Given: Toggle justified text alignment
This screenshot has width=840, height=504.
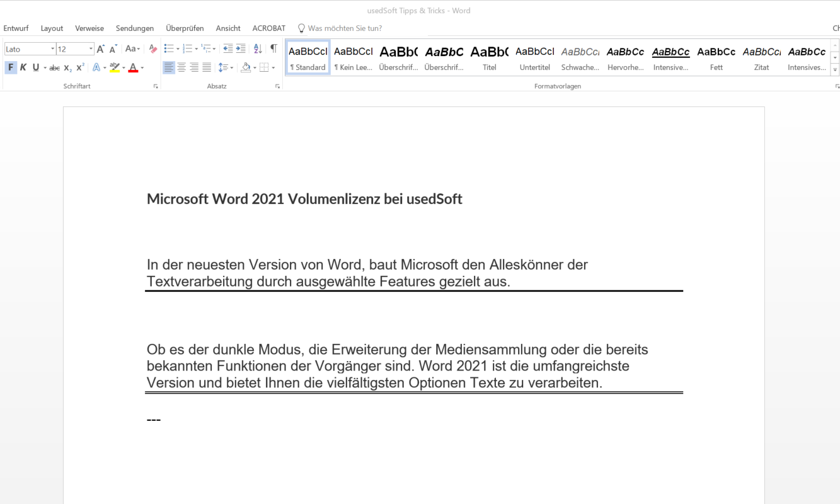Looking at the screenshot, I should click(207, 67).
